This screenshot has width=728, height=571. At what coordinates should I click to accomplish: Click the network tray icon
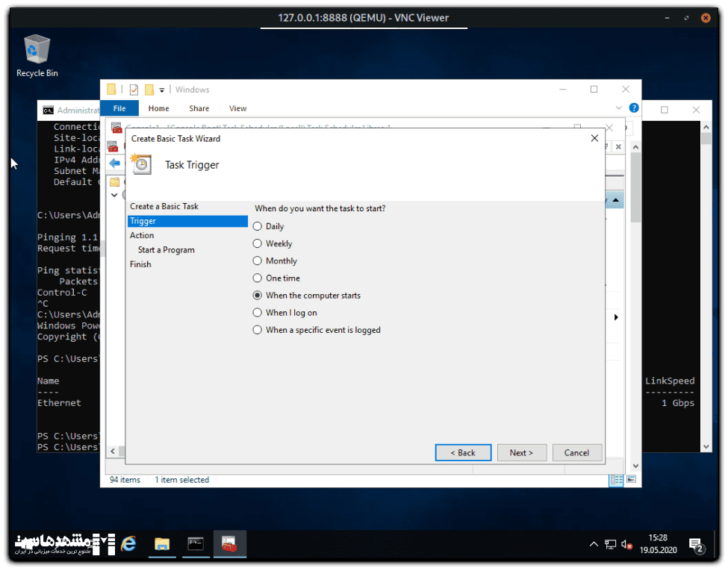click(610, 545)
